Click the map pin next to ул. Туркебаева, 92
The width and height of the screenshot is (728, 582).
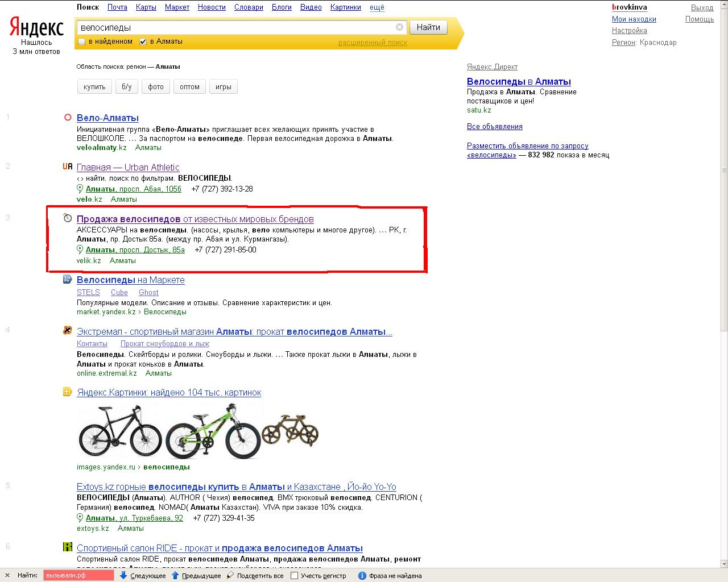click(80, 518)
